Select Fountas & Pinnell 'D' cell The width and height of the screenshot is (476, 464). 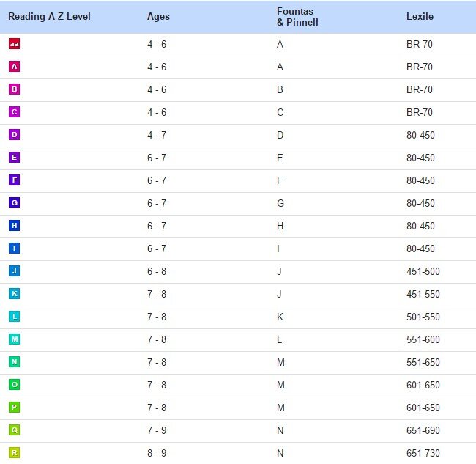tap(280, 135)
